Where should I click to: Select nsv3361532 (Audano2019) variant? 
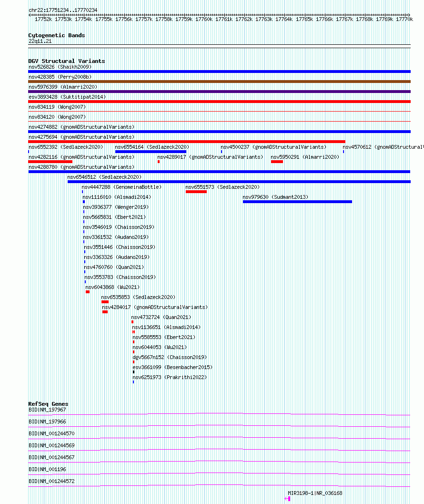(x=116, y=237)
